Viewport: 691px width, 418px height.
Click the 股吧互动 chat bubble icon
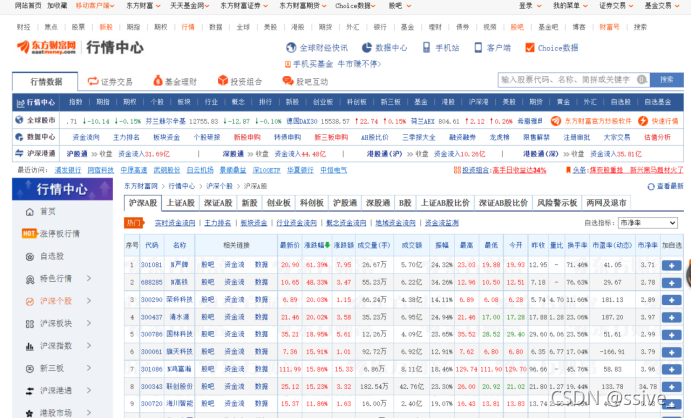[x=288, y=81]
